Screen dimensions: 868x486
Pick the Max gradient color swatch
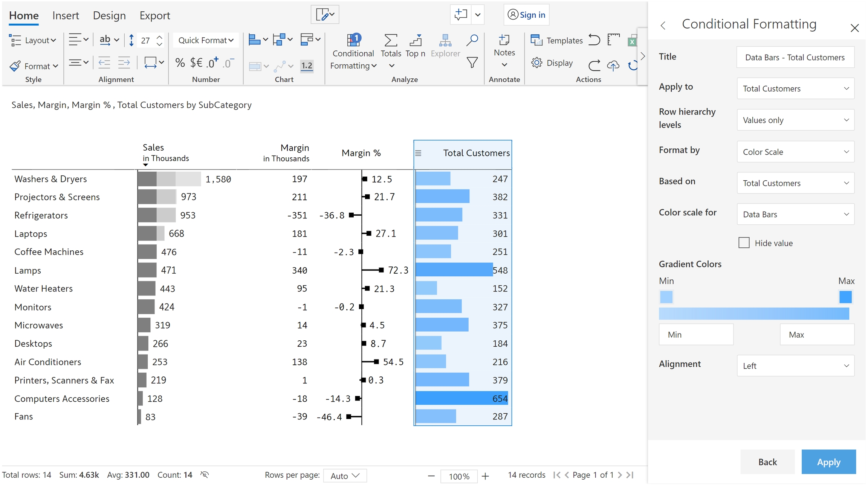click(x=845, y=297)
